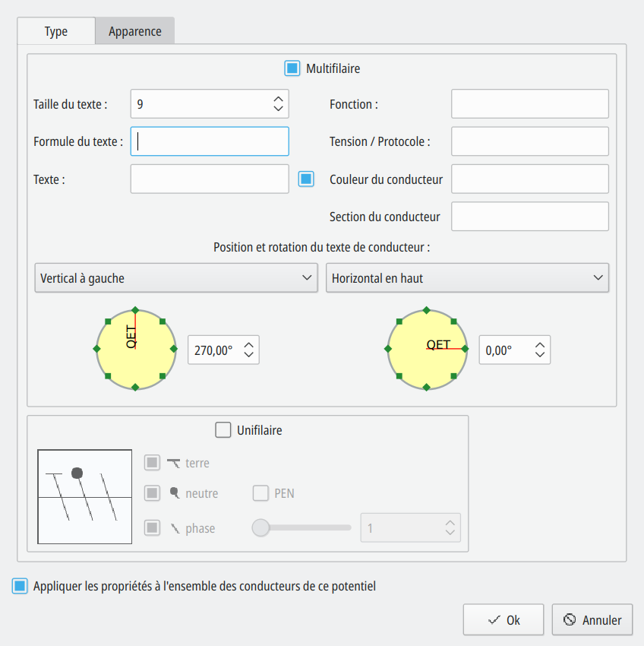Toggle the checkbox beside the Texte field
644x646 pixels.
(x=306, y=179)
